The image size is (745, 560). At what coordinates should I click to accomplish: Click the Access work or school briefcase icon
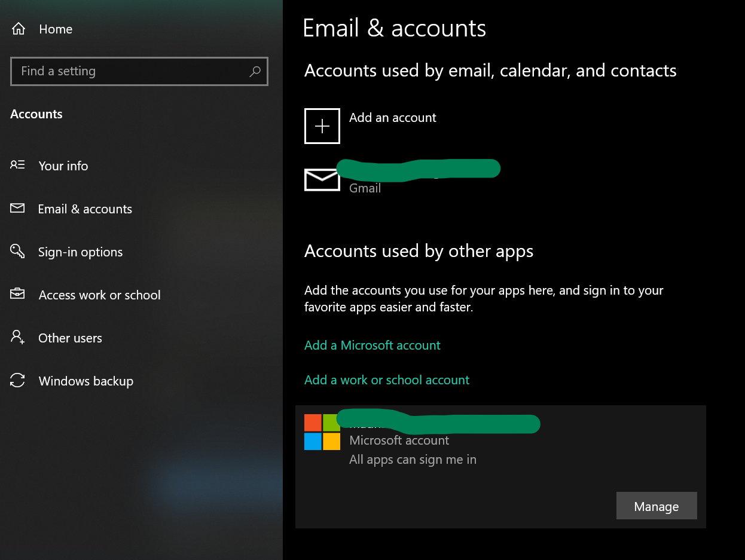[17, 294]
